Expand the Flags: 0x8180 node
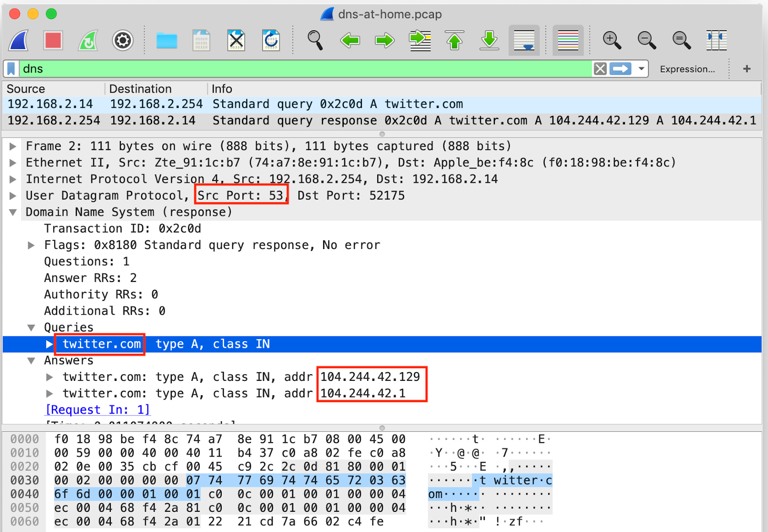The image size is (768, 532). pyautogui.click(x=31, y=245)
